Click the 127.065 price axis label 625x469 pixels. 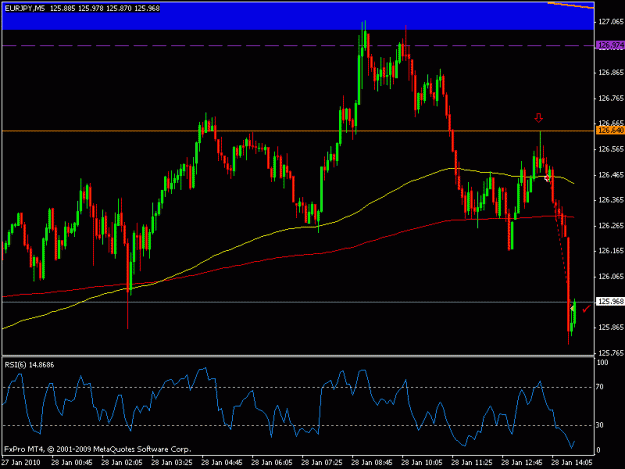coord(611,22)
